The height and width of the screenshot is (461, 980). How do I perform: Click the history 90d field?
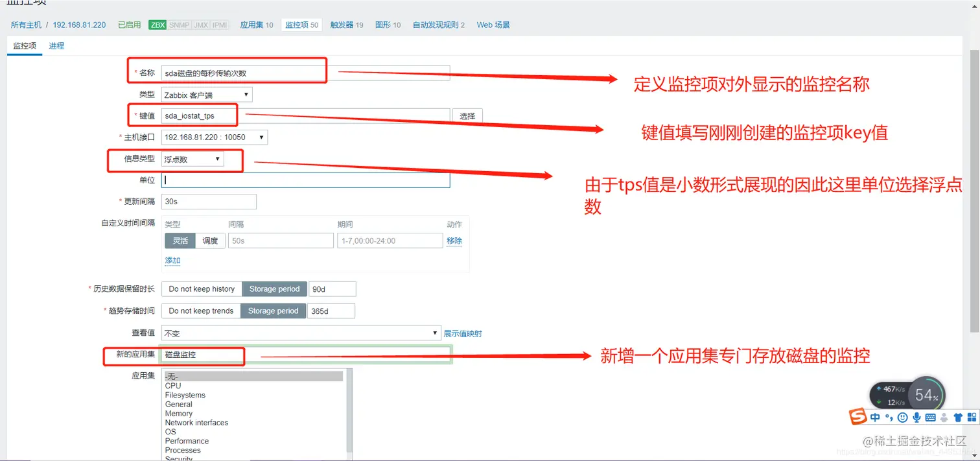pyautogui.click(x=332, y=289)
